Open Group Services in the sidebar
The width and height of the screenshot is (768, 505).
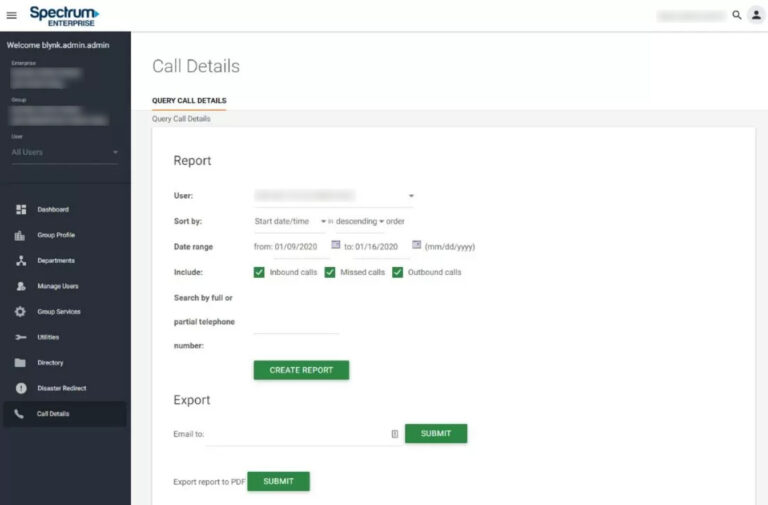click(65, 312)
